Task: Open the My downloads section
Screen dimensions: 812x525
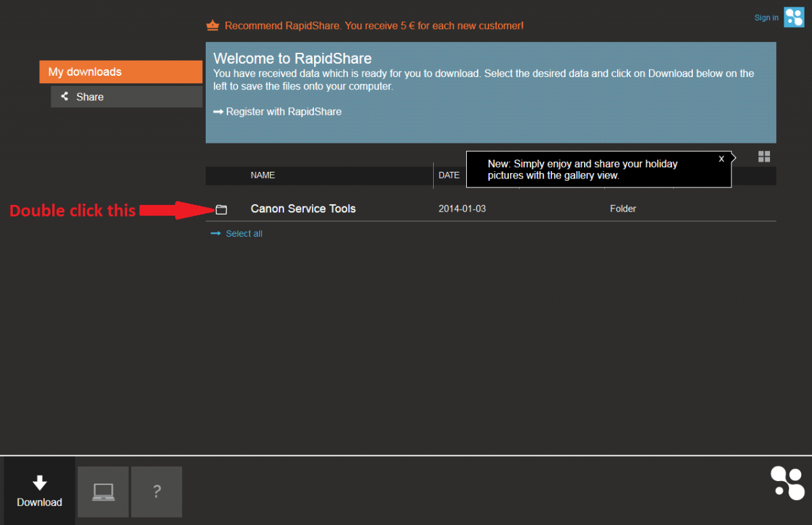Action: tap(120, 72)
